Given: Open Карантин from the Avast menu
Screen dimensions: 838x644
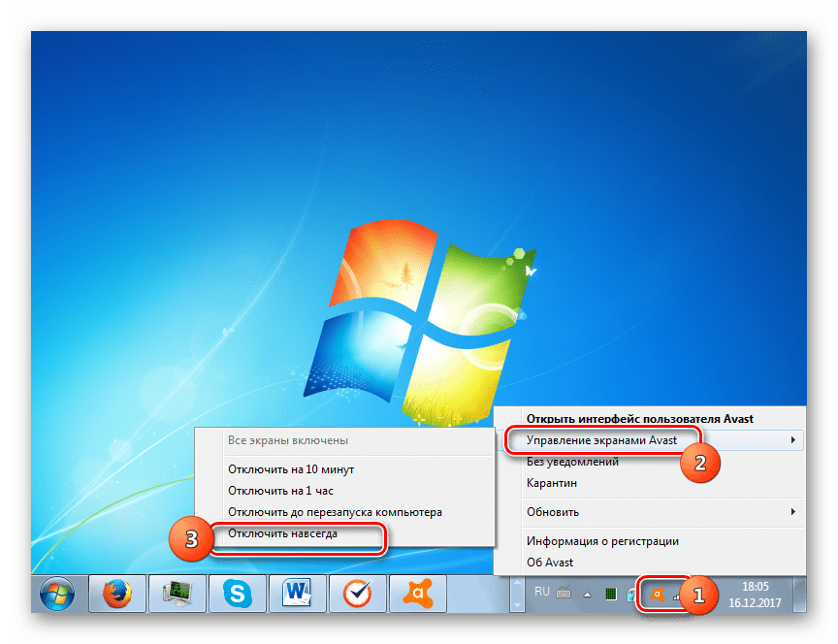Looking at the screenshot, I should [552, 483].
